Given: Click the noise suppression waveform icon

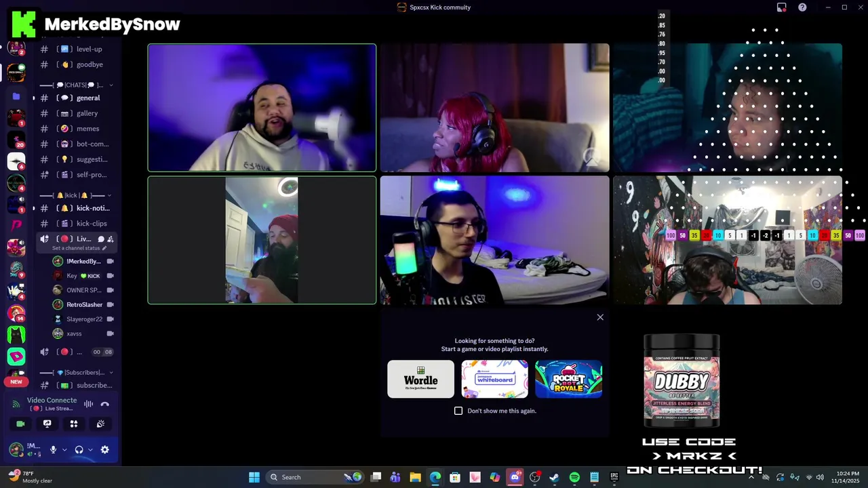Looking at the screenshot, I should point(88,404).
